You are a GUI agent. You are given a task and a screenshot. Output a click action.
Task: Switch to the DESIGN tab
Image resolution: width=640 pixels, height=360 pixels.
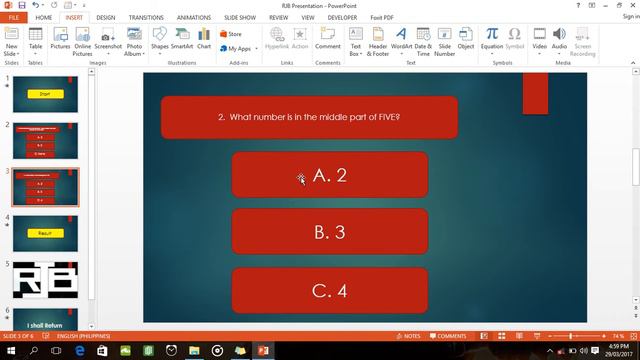tap(106, 18)
